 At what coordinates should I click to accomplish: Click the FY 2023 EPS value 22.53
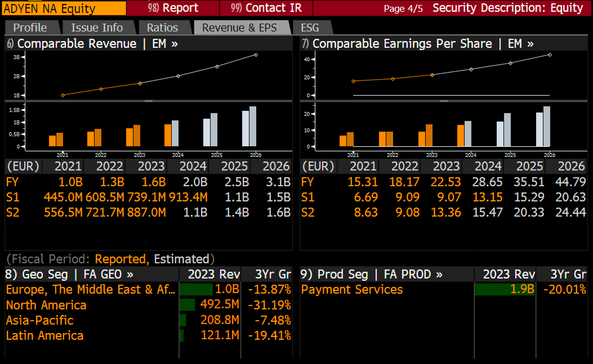446,182
